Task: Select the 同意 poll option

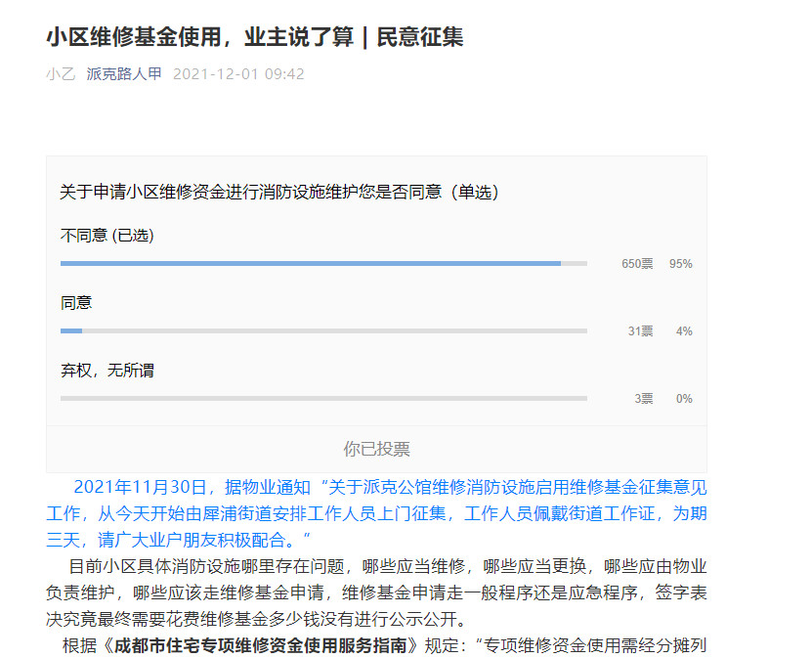Action: (x=76, y=303)
